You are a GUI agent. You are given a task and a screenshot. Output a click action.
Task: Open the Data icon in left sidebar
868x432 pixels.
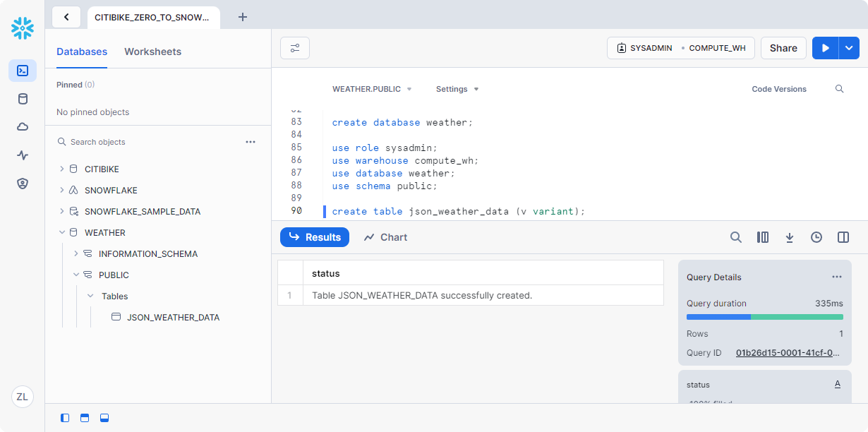coord(23,99)
